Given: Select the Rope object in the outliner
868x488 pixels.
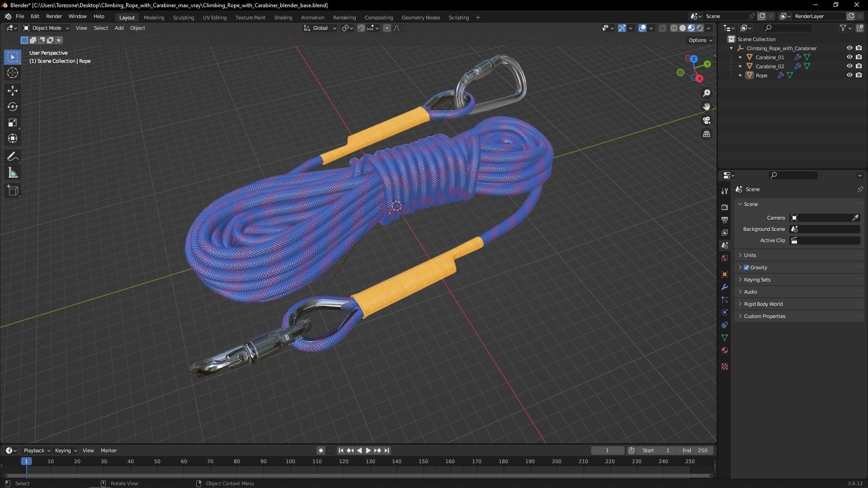Looking at the screenshot, I should coord(761,75).
